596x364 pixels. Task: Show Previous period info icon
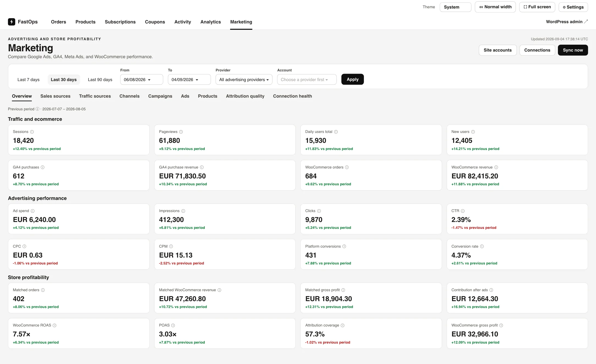[38, 109]
